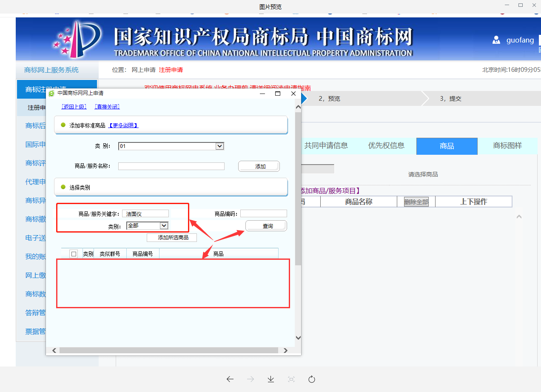This screenshot has height=392, width=541.
Task: Click the popup's horizontal scroll right arrow
Action: click(x=285, y=351)
